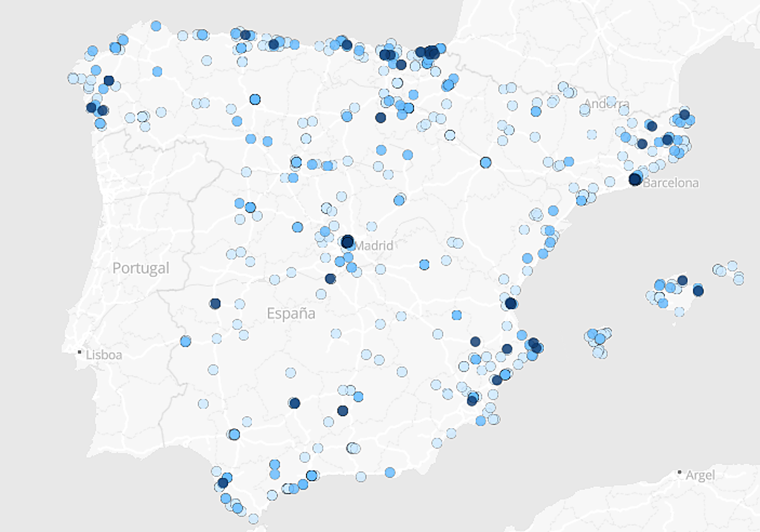Click the small city dot at Lisboa
Image resolution: width=760 pixels, height=532 pixels.
(80, 351)
